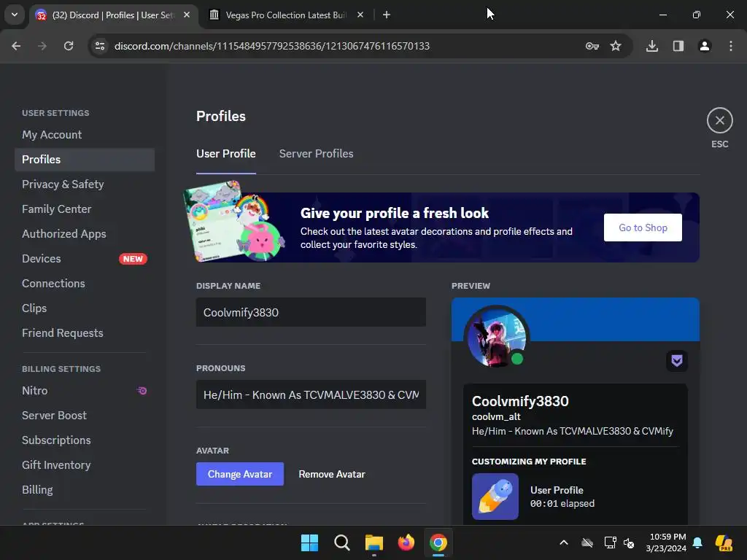Open Billing settings
The height and width of the screenshot is (560, 747).
[85, 489]
